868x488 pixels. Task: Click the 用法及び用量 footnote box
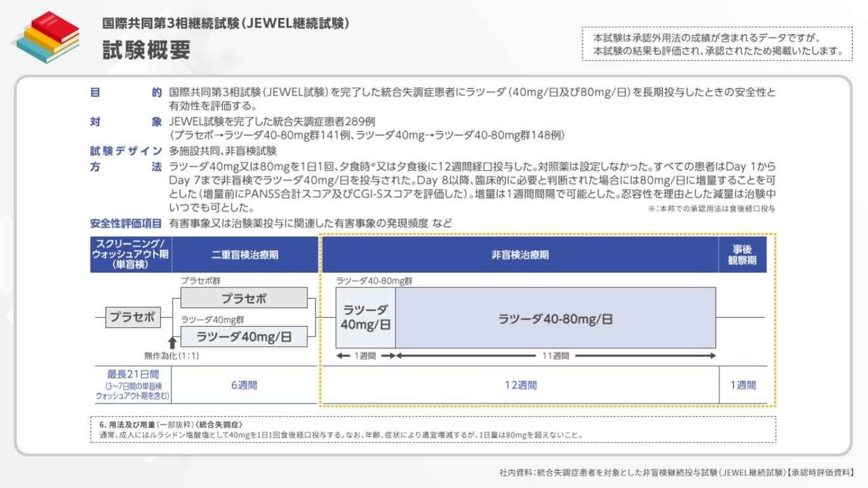coord(432,430)
